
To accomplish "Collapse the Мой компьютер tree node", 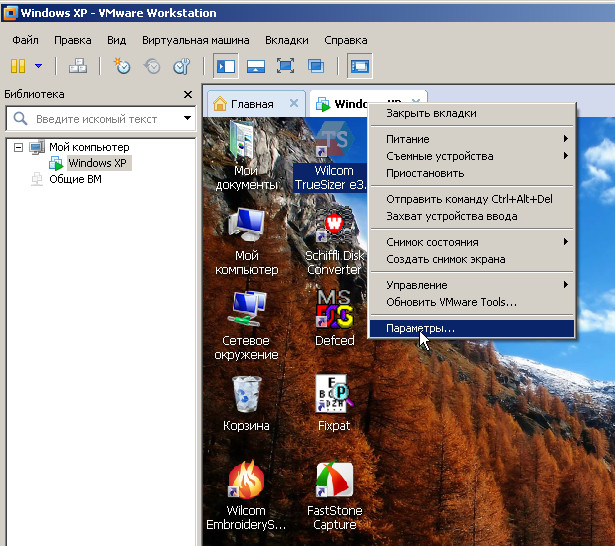I will [x=18, y=147].
